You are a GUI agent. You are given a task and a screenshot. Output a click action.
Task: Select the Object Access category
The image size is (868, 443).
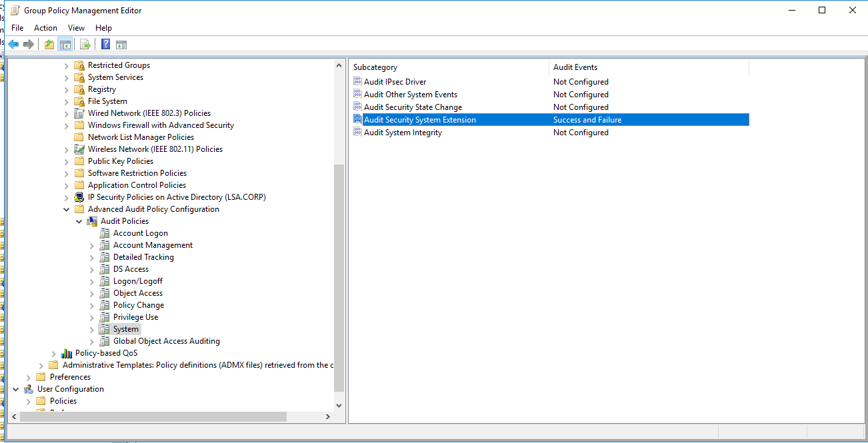(138, 293)
